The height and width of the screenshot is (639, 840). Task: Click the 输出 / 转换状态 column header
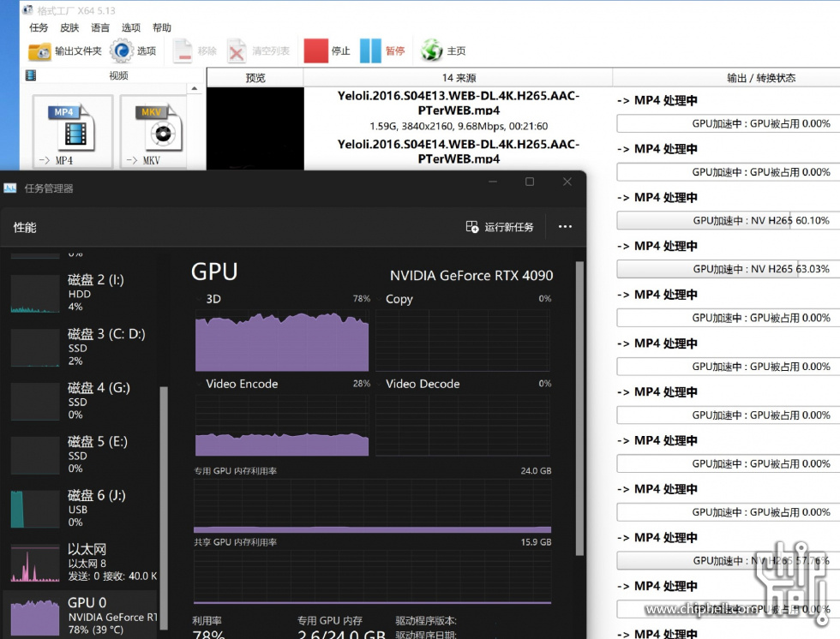[760, 78]
